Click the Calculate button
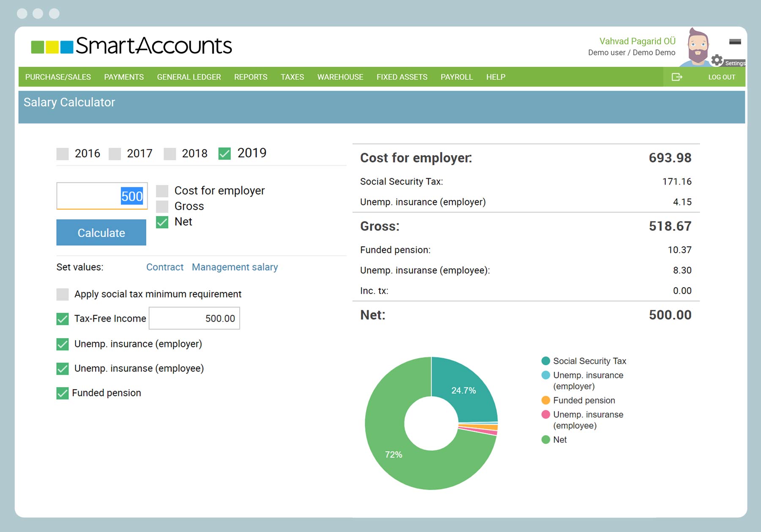Image resolution: width=761 pixels, height=532 pixels. click(101, 232)
